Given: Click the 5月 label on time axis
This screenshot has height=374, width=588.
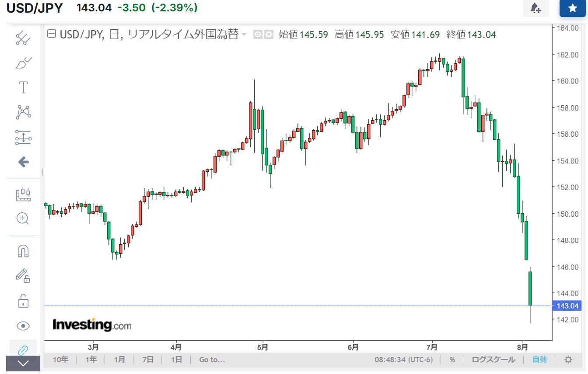Looking at the screenshot, I should click(x=262, y=347).
